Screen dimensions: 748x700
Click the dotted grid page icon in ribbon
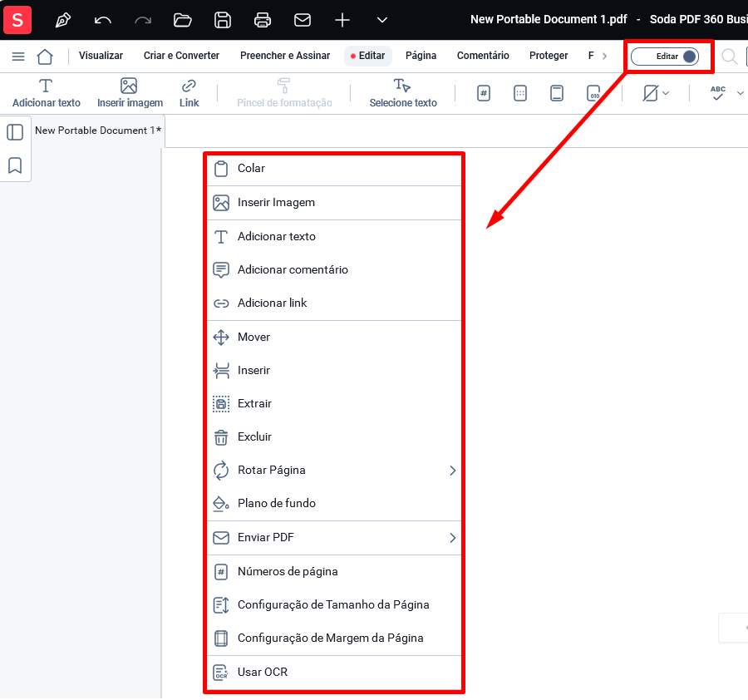520,93
